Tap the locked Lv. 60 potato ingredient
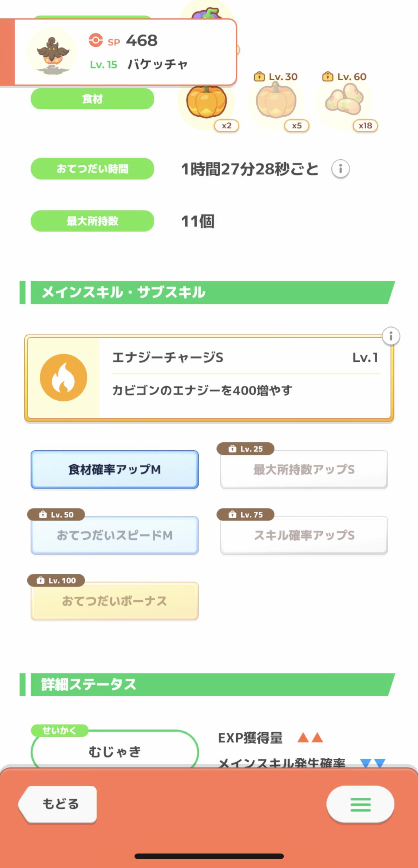This screenshot has height=868, width=418. [x=344, y=100]
